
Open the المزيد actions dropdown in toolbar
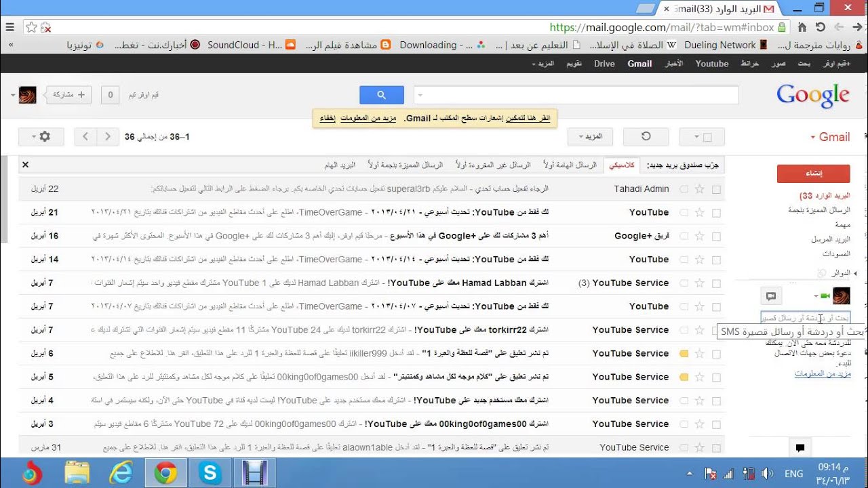(x=589, y=136)
